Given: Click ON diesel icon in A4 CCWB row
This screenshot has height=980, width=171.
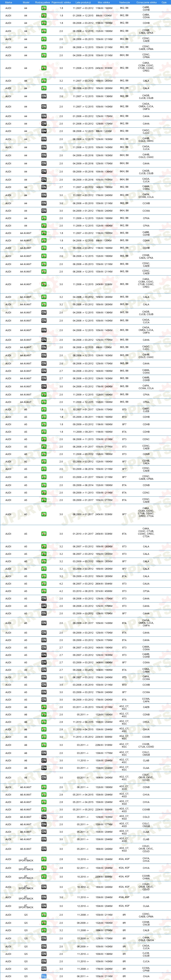Looking at the screenshot, I should (x=44, y=203).
